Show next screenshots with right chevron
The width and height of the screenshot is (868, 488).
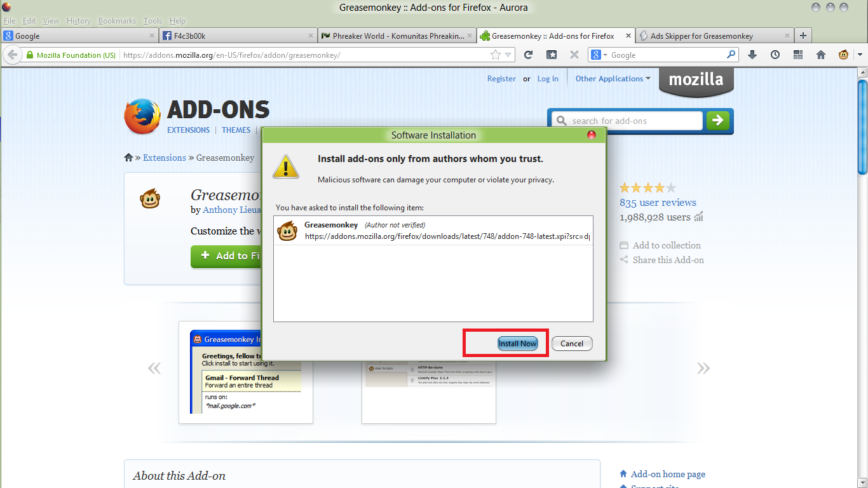[703, 368]
